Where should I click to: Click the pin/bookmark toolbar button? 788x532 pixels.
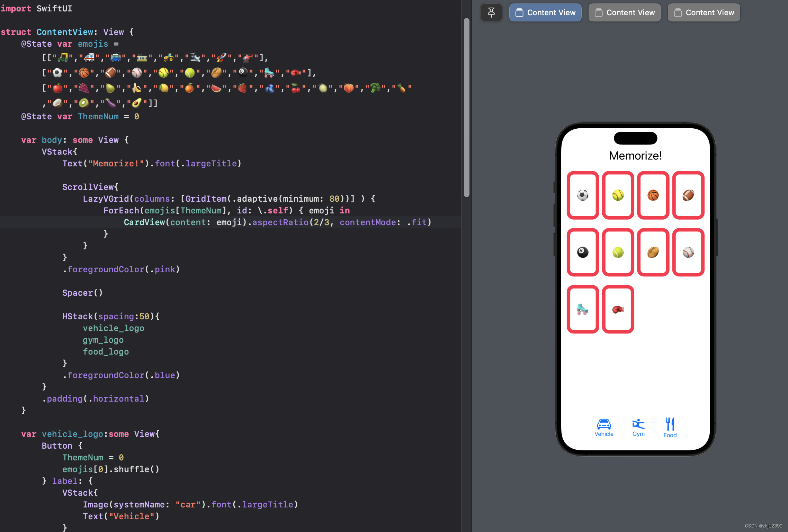tap(491, 12)
